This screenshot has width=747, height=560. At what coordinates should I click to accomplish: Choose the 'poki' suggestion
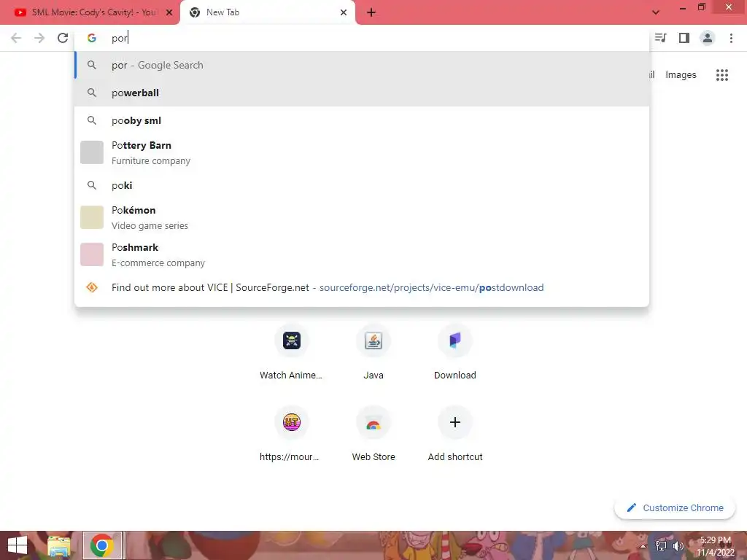point(362,185)
